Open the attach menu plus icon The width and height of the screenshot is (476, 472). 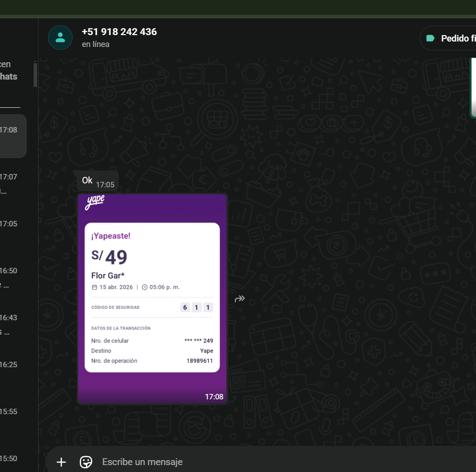point(61,462)
